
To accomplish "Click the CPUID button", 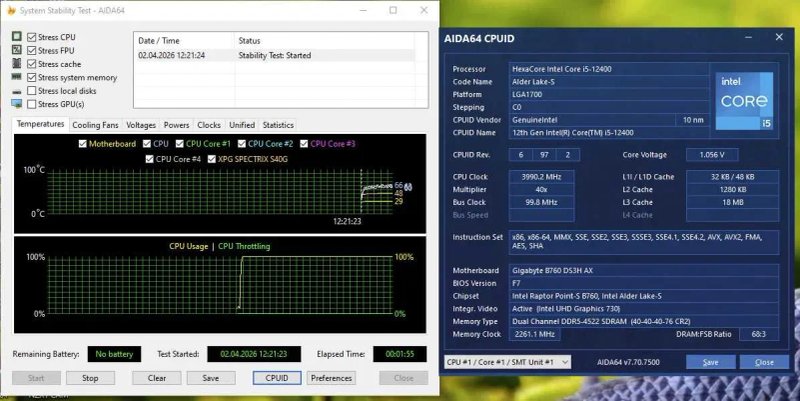I will tap(277, 378).
